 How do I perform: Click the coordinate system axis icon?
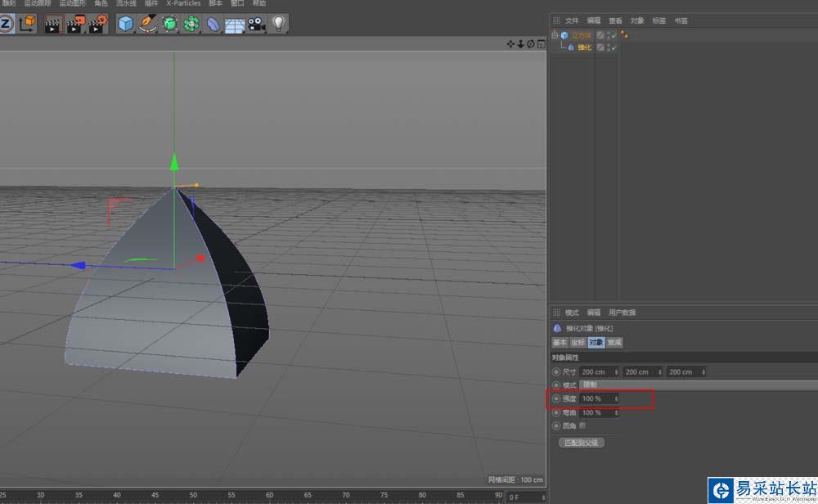click(x=27, y=24)
